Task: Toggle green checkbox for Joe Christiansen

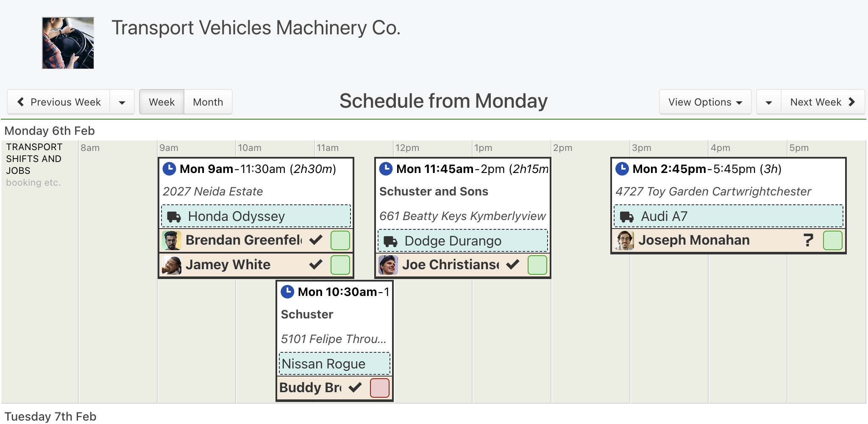Action: tap(537, 265)
